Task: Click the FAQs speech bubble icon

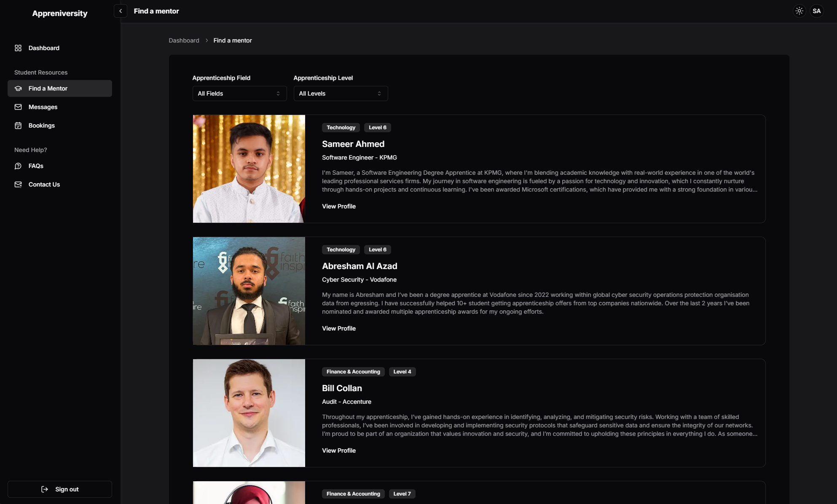Action: click(x=18, y=166)
